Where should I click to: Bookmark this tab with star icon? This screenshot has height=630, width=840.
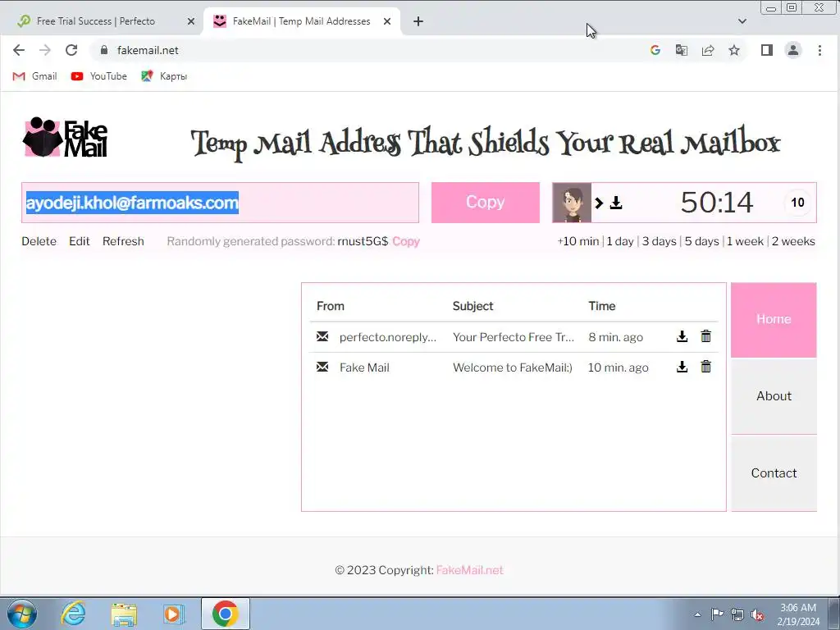pos(734,50)
